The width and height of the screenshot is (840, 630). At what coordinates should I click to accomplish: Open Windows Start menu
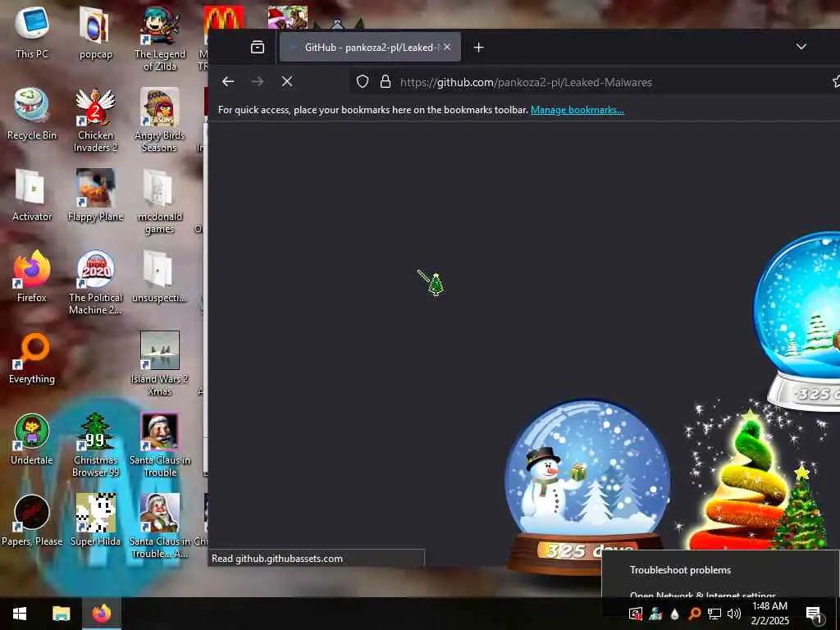pyautogui.click(x=20, y=614)
